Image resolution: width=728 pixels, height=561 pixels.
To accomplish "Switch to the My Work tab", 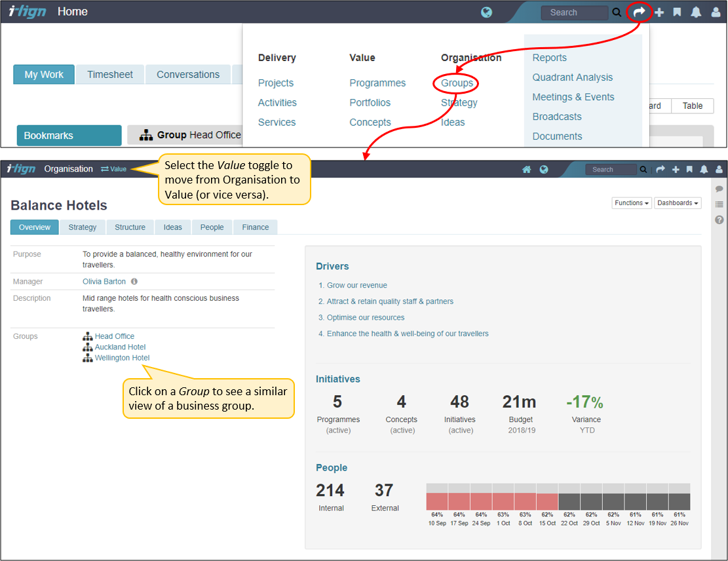I will point(44,74).
